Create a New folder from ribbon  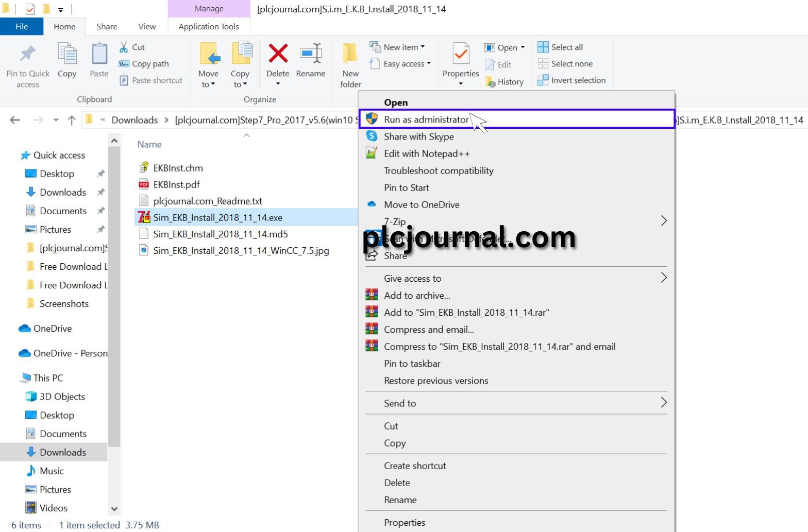coord(350,65)
